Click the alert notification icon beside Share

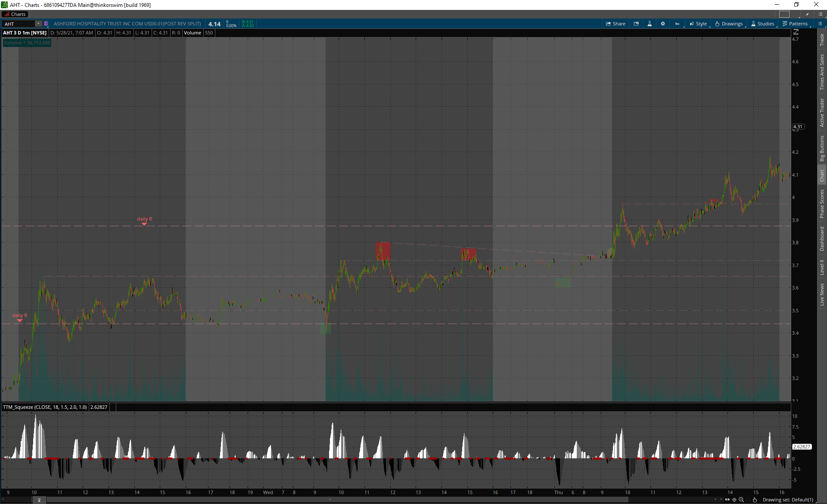[x=636, y=24]
